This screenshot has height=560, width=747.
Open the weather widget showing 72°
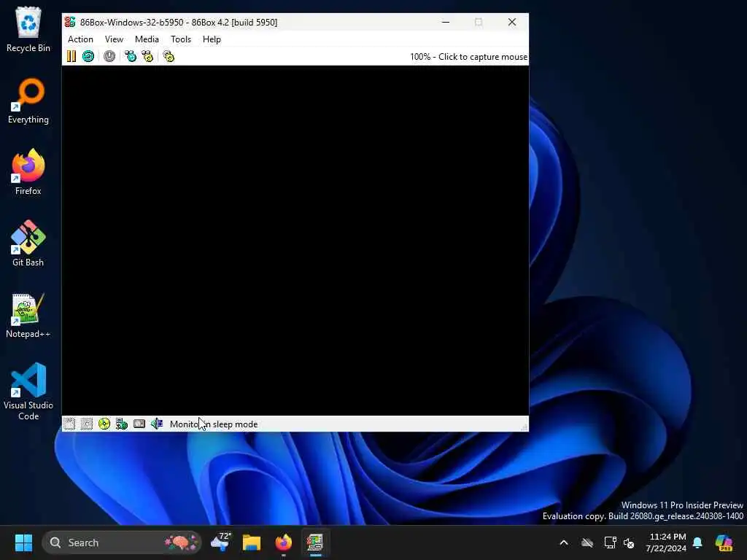tap(220, 542)
